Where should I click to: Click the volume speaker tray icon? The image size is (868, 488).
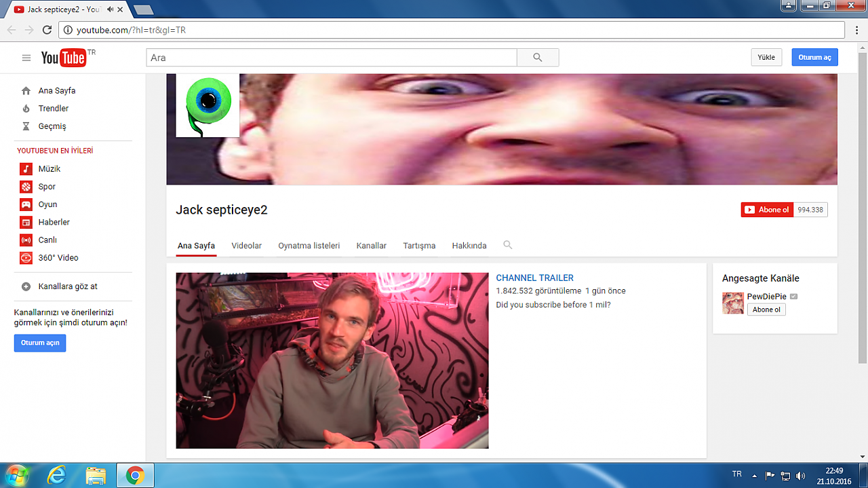tap(801, 476)
